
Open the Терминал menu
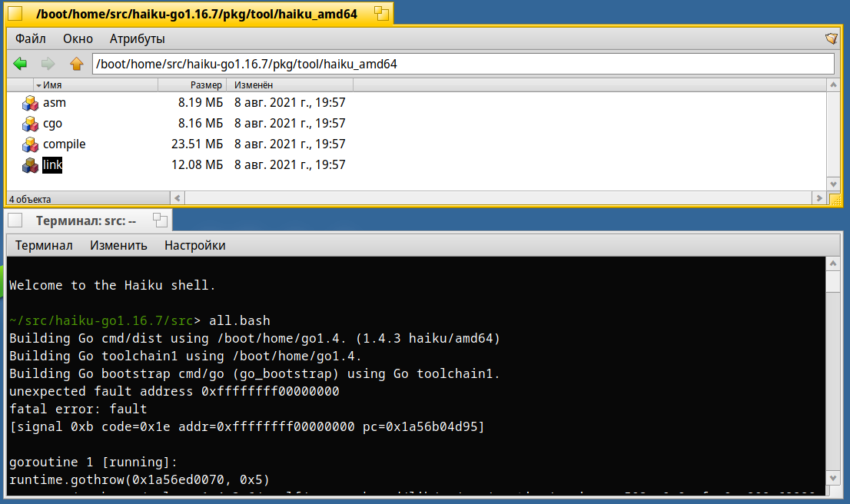tap(44, 246)
